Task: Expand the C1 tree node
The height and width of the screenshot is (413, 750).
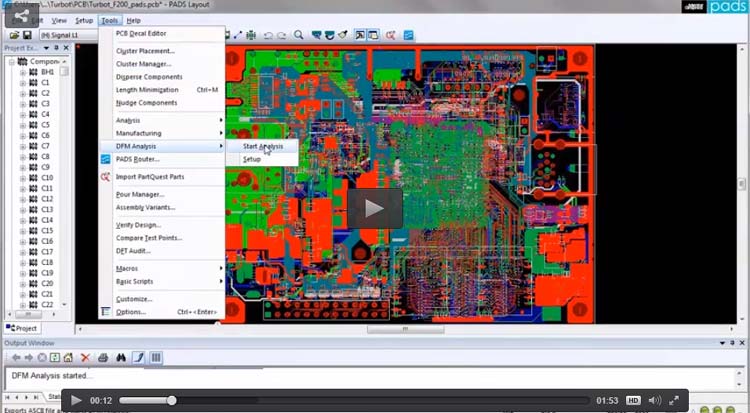Action: tap(22, 83)
